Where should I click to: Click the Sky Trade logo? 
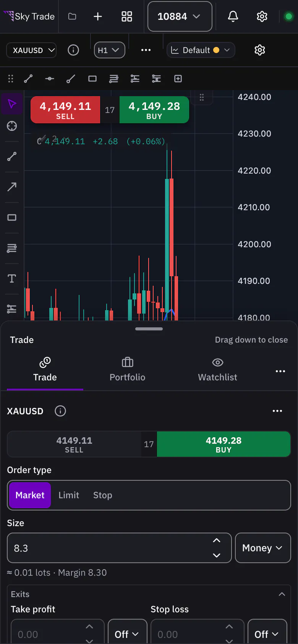[29, 16]
